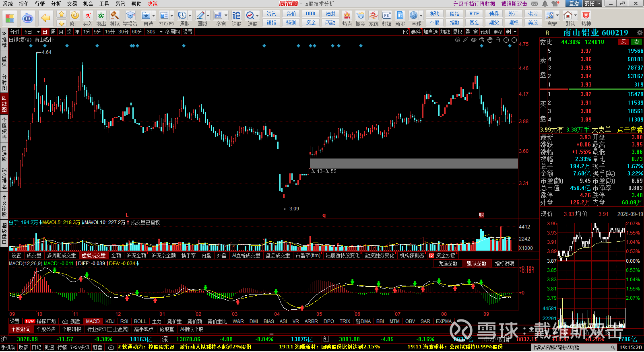Select the 换手率 volume sub-indicator tab
Viewport: 644px width, 352px height.
click(x=188, y=255)
